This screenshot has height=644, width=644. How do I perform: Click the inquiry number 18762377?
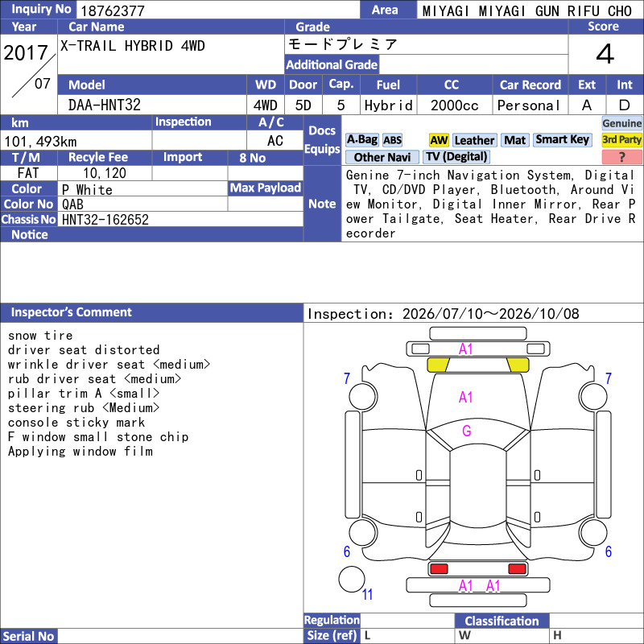point(113,11)
